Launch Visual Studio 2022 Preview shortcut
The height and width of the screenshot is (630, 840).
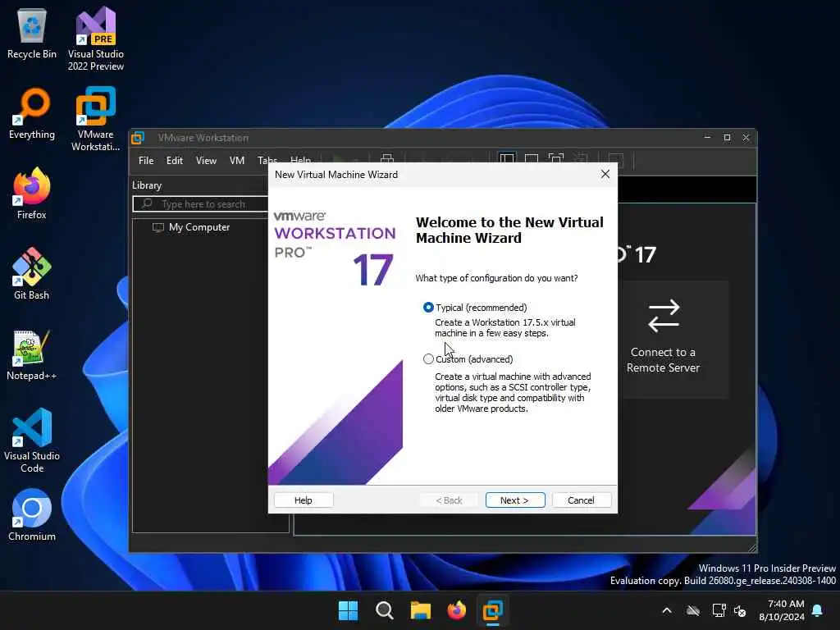click(x=96, y=39)
